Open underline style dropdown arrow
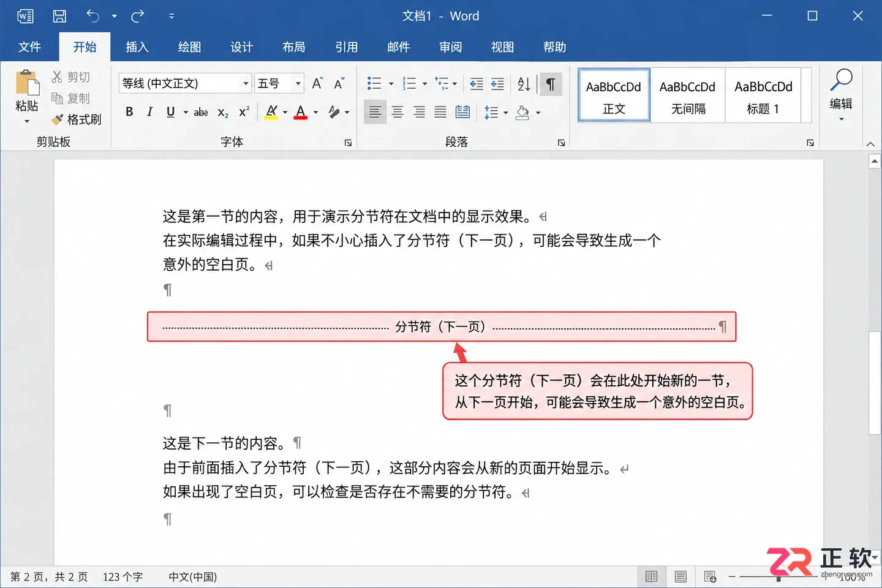 (186, 112)
